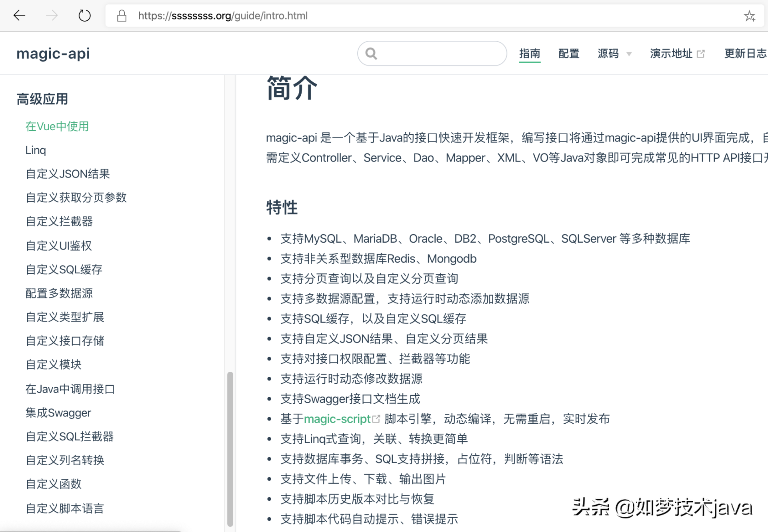
Task: Click the padlock site info icon
Action: pos(122,16)
